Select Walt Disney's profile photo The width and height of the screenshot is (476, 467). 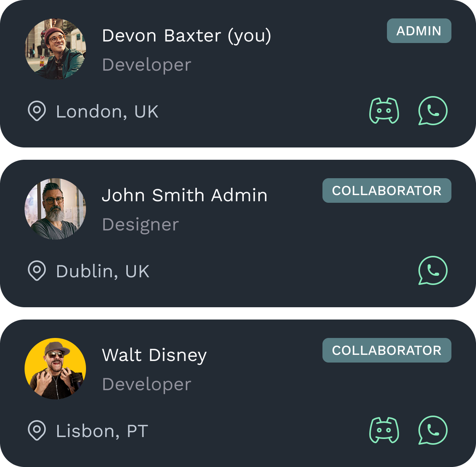(55, 369)
